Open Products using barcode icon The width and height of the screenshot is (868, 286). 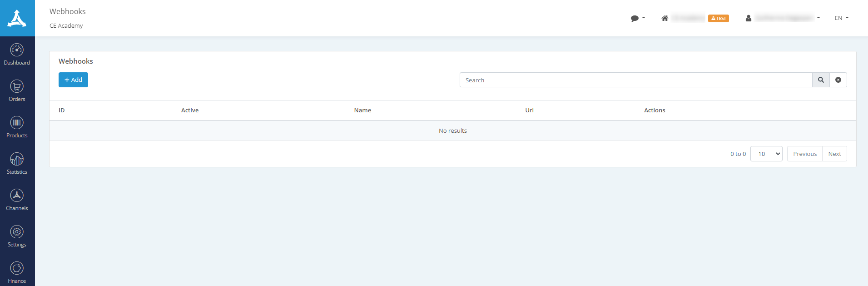pos(17,123)
